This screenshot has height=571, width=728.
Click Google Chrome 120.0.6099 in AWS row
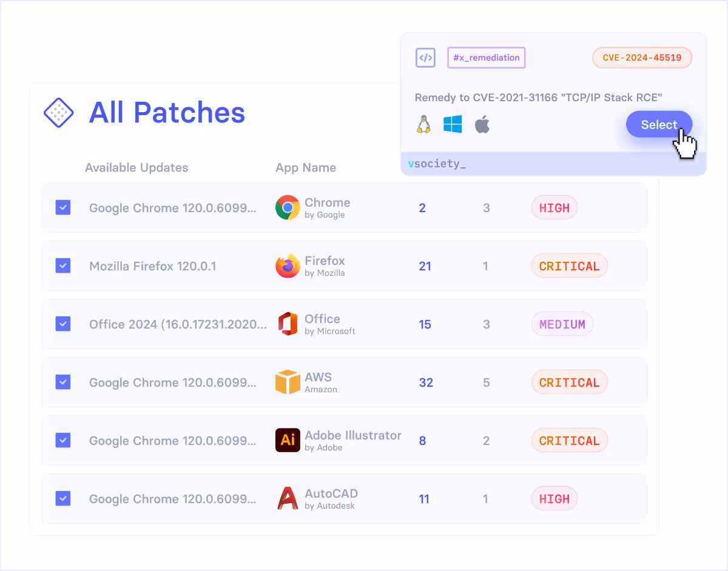point(172,382)
